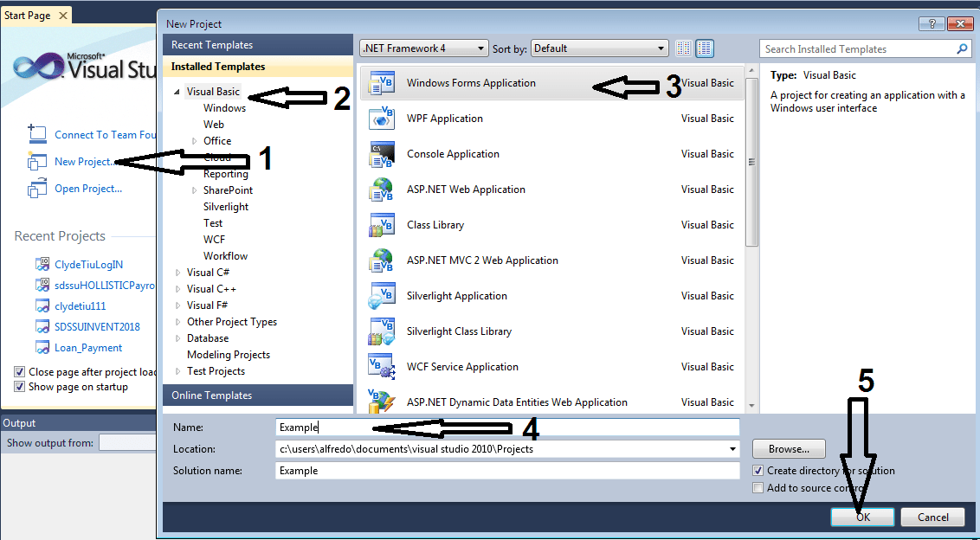Open the Loan_Payment recent project link
This screenshot has width=980, height=540.
88,348
